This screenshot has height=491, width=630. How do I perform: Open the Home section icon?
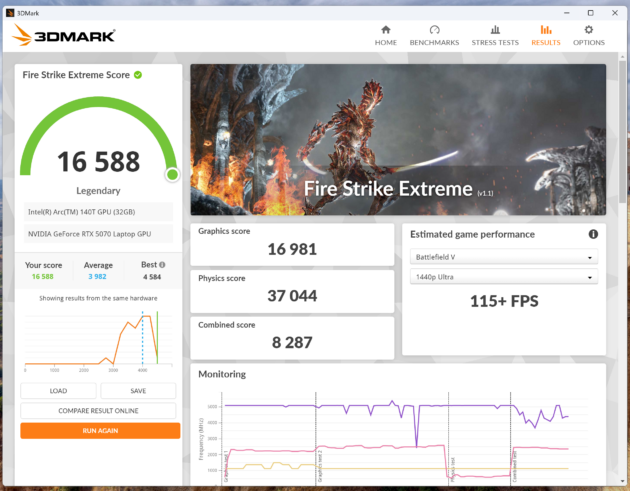point(385,30)
